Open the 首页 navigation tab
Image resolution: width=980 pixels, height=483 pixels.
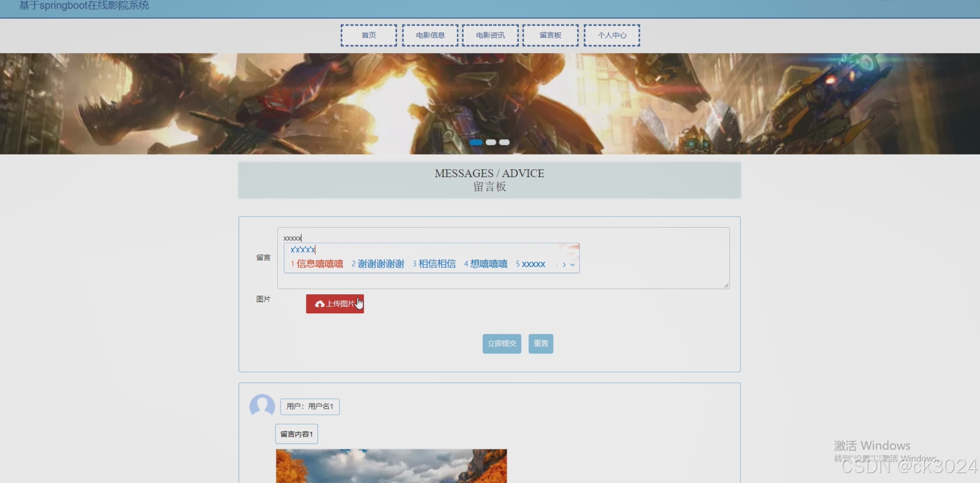(368, 35)
